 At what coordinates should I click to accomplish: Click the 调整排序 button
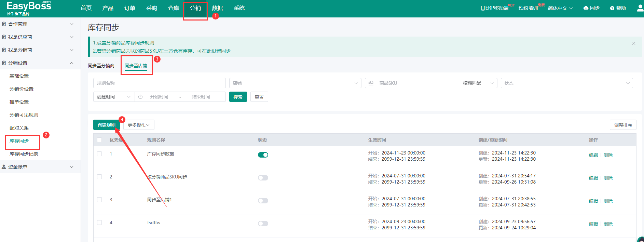coord(623,125)
